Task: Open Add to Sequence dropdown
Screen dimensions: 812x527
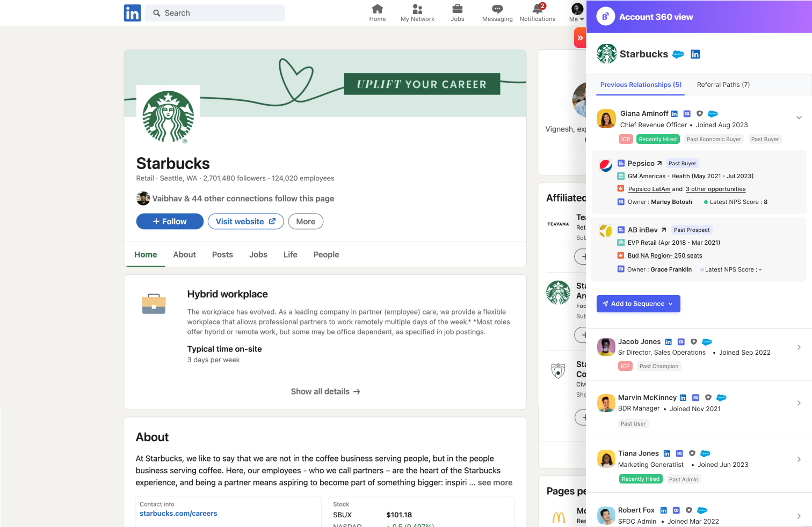Action: tap(639, 304)
